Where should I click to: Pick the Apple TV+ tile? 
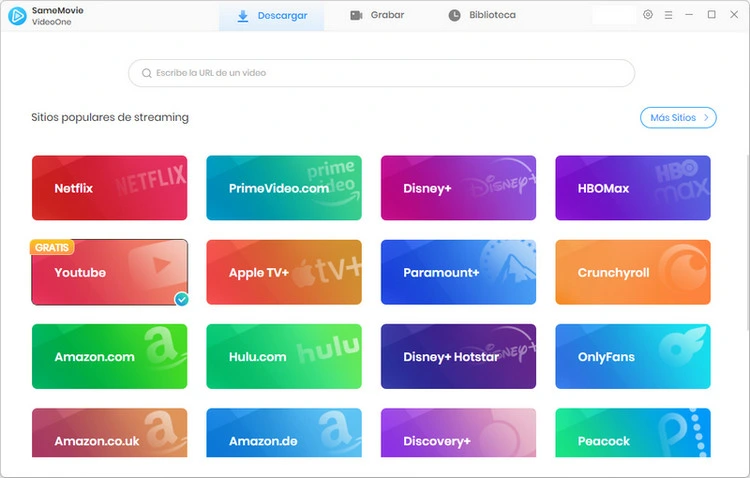(284, 272)
